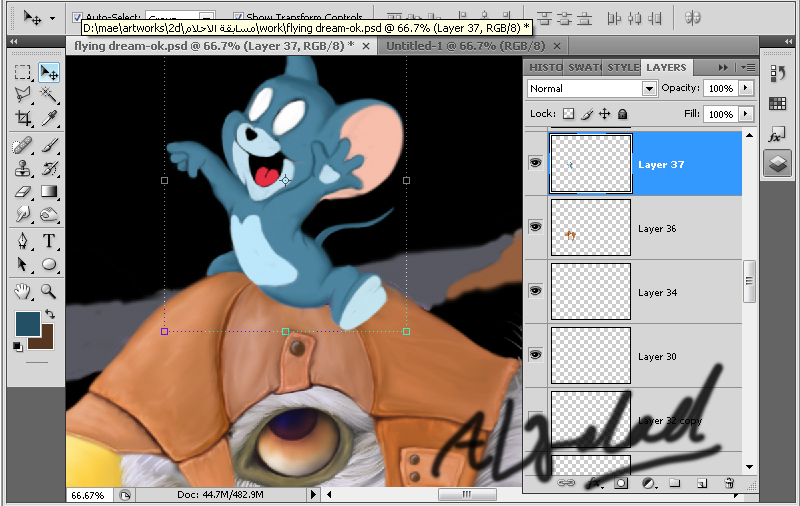This screenshot has height=506, width=800.
Task: Select the Rectangular Marquee tool
Action: (22, 72)
